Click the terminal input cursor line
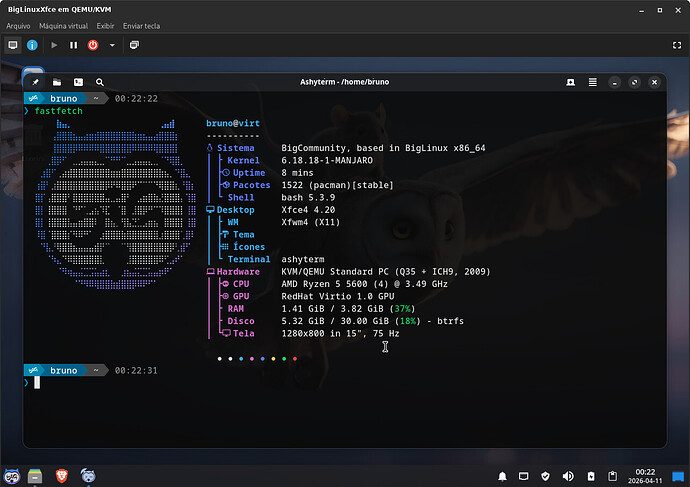690x487 pixels. 37,382
